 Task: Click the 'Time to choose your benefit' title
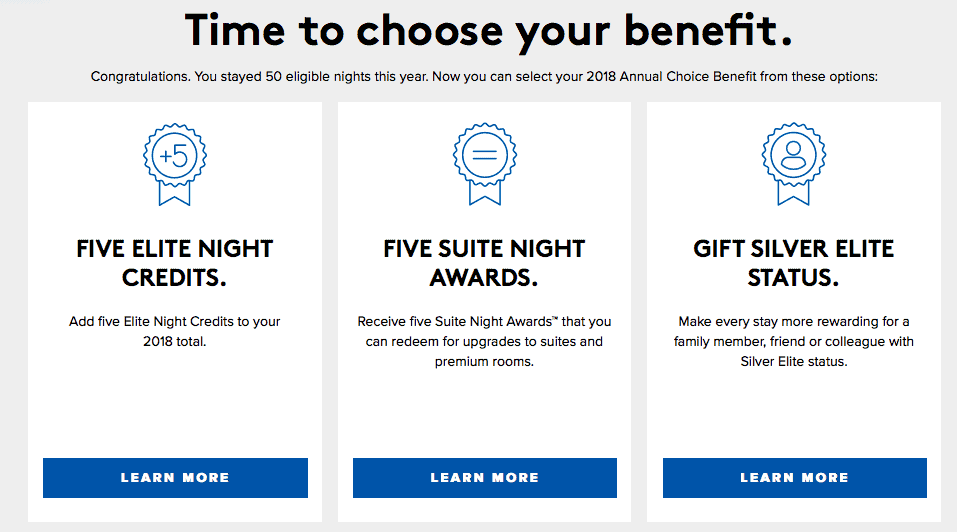488,31
